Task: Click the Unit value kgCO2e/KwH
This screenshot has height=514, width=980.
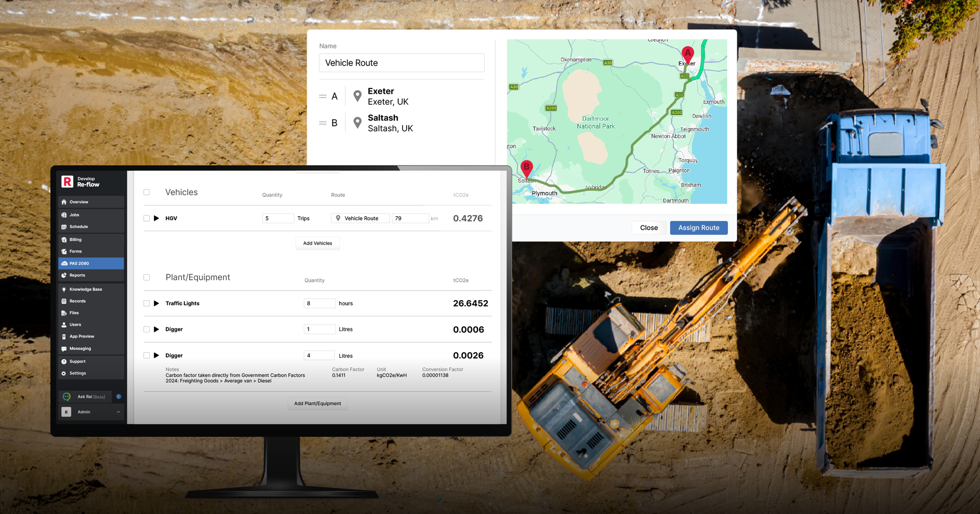Action: [392, 375]
